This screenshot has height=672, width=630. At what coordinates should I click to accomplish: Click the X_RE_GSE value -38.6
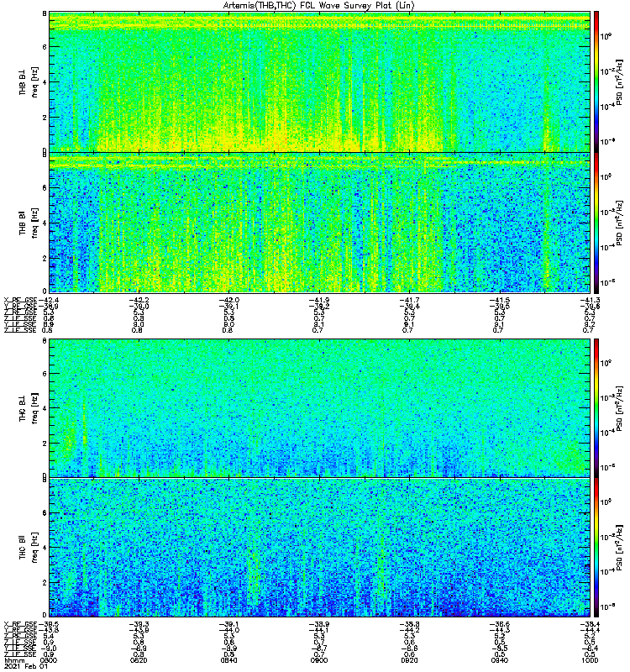500,624
